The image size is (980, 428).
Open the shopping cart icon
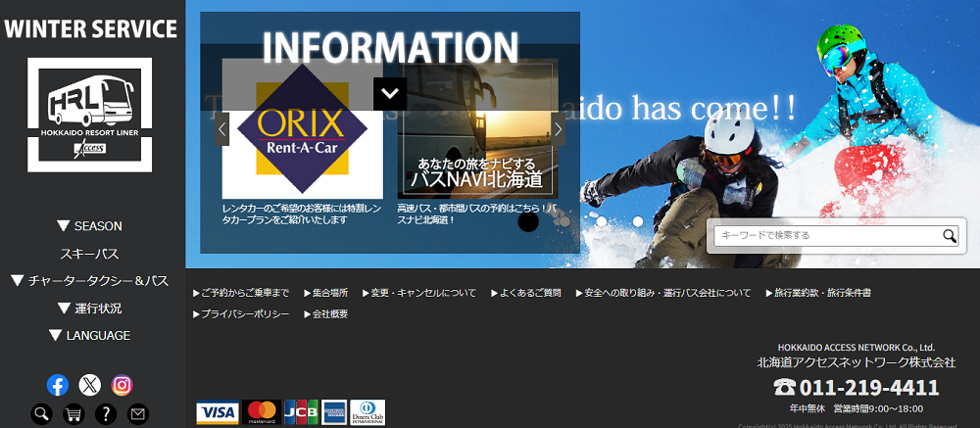[x=73, y=414]
